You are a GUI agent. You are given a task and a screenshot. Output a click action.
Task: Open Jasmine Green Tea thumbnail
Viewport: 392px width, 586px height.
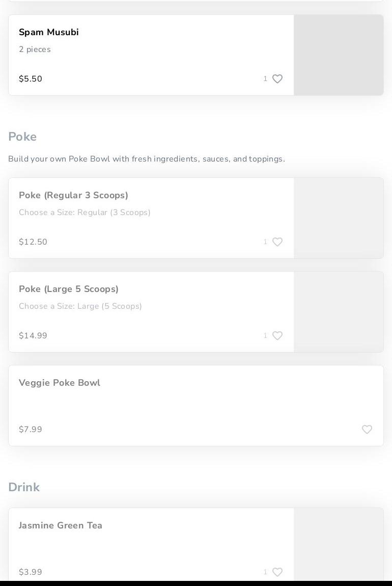pos(339,544)
